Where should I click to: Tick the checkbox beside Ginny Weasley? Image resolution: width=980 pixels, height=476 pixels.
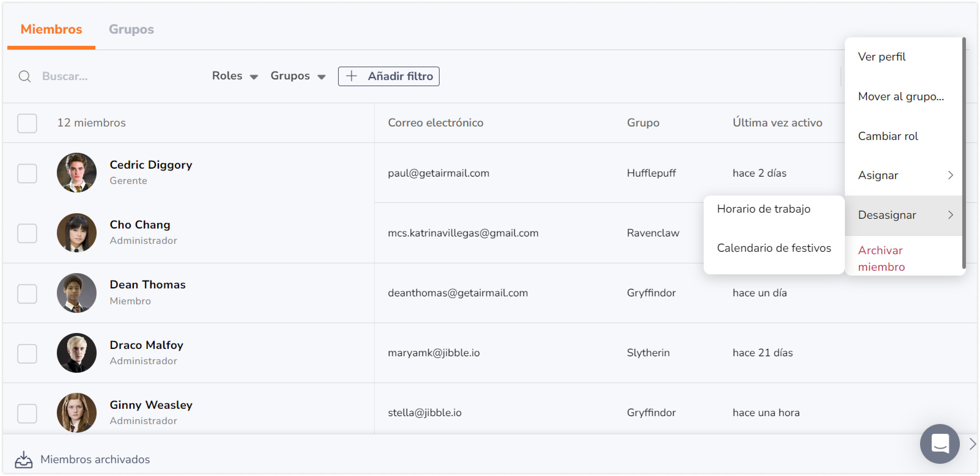(27, 413)
